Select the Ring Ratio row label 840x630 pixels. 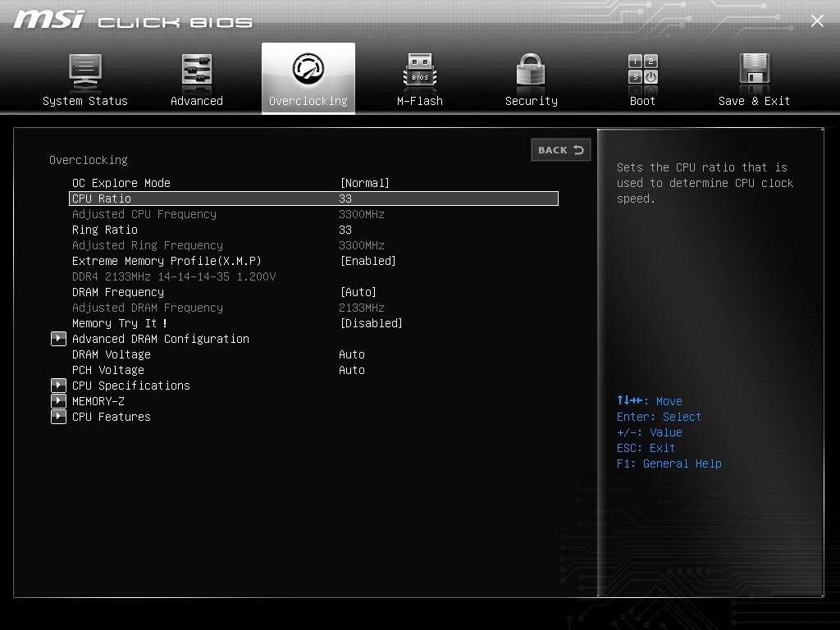pos(105,230)
